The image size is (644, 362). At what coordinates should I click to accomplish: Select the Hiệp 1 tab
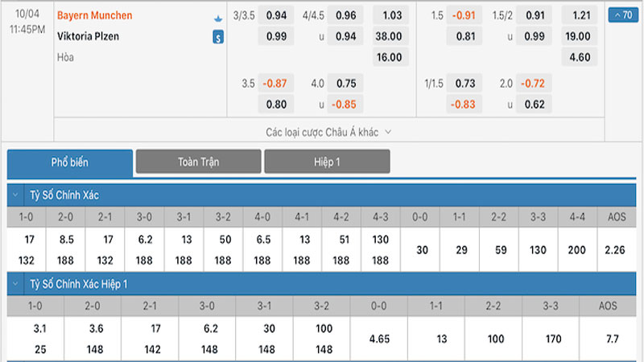tap(327, 162)
